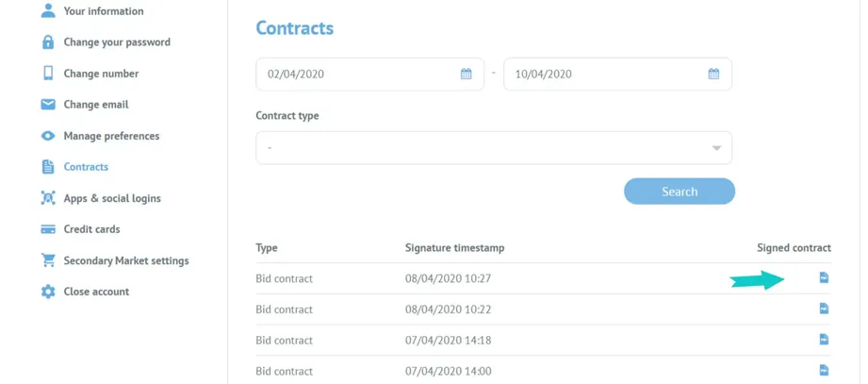Click the eye icon for Manage preferences
The width and height of the screenshot is (868, 384).
click(x=48, y=136)
